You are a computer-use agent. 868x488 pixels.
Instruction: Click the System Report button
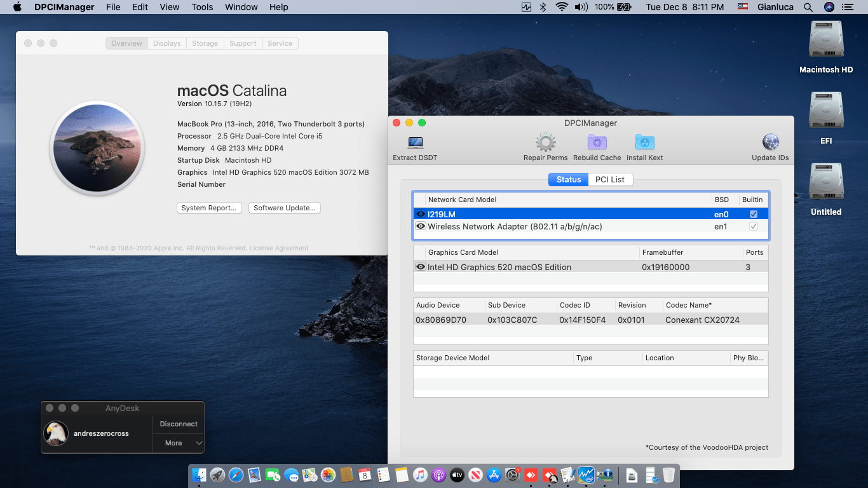tap(209, 208)
